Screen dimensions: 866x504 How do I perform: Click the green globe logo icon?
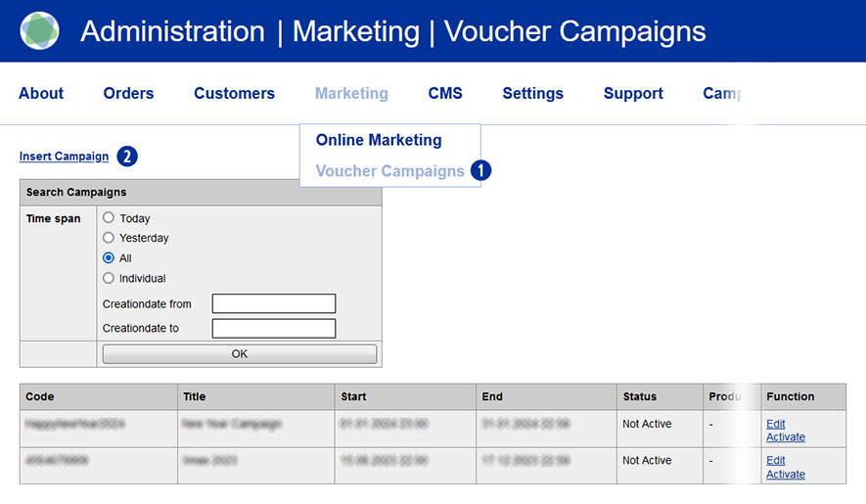pos(40,30)
